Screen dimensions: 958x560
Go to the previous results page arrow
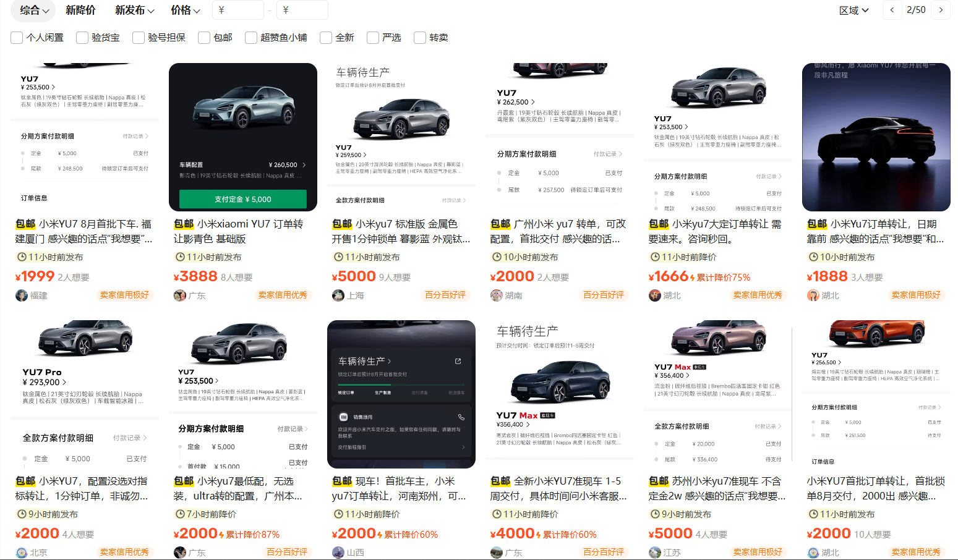pos(891,10)
